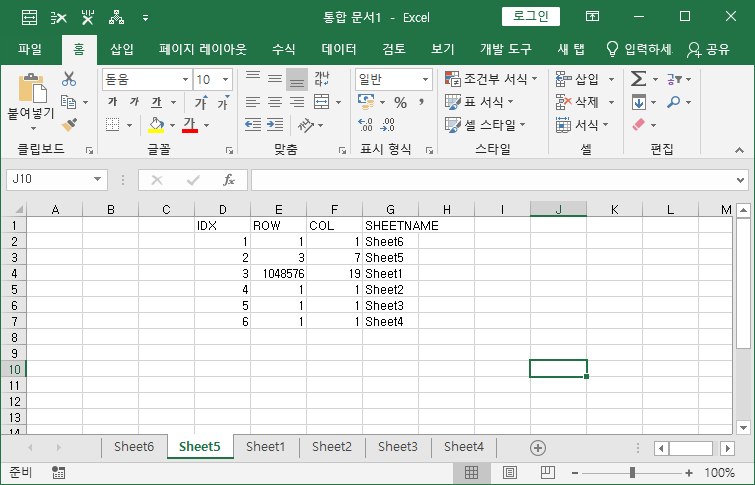Click the Share button

(x=709, y=49)
